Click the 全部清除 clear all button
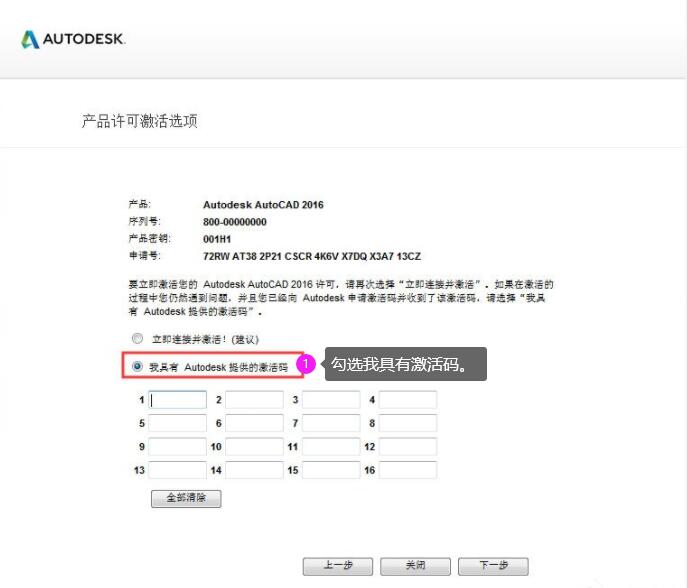 tap(186, 498)
